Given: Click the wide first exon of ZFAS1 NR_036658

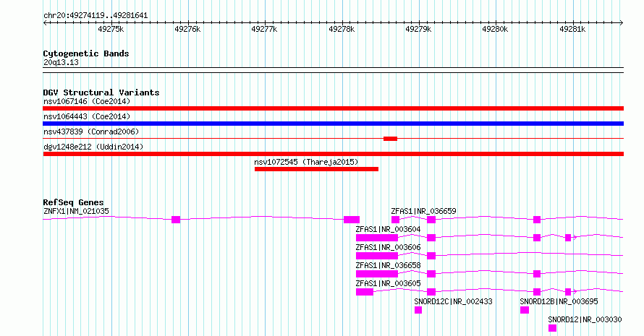Looking at the screenshot, I should [x=376, y=274].
